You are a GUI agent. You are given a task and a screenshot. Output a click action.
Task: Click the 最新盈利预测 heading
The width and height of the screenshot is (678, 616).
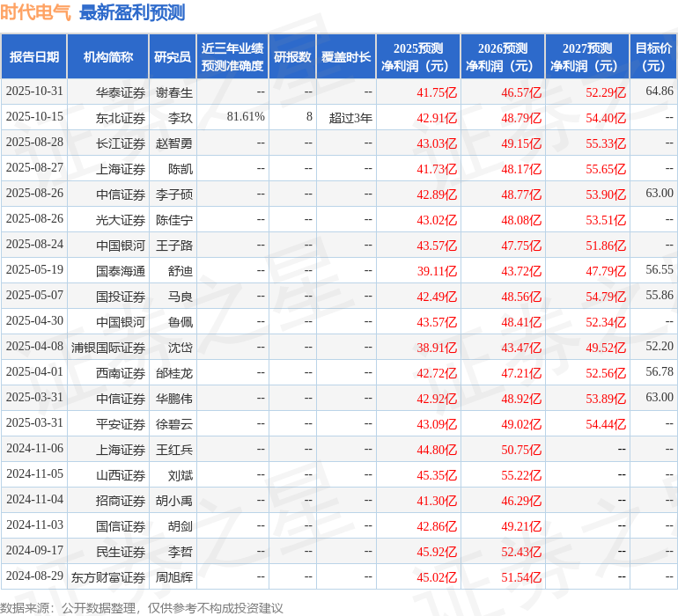(132, 12)
